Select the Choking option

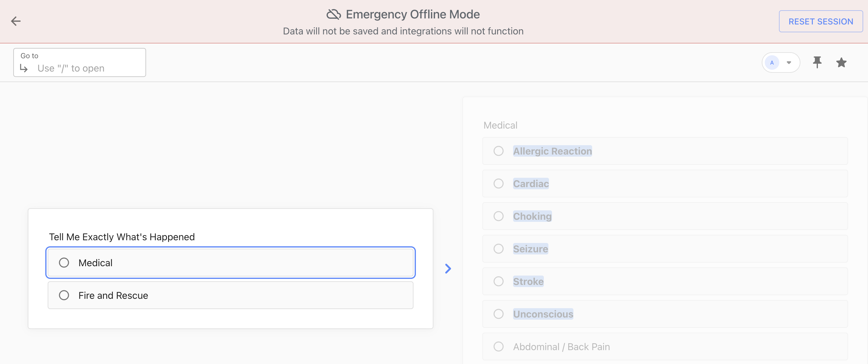498,216
